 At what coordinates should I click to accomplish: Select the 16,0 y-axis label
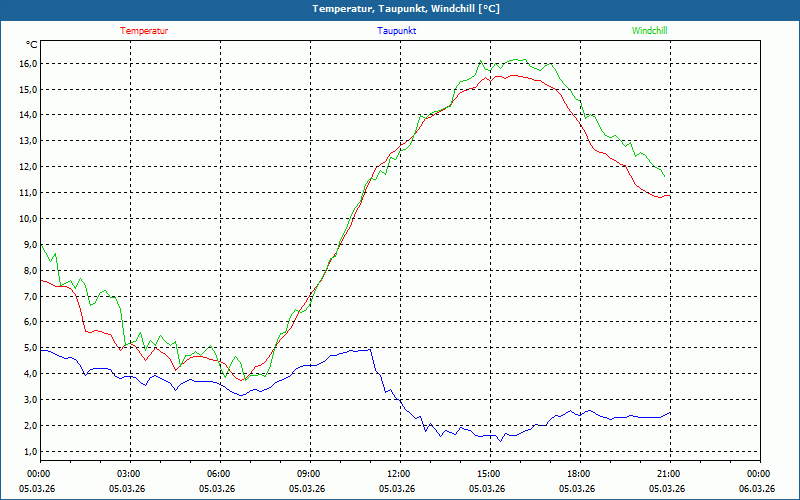pos(28,63)
